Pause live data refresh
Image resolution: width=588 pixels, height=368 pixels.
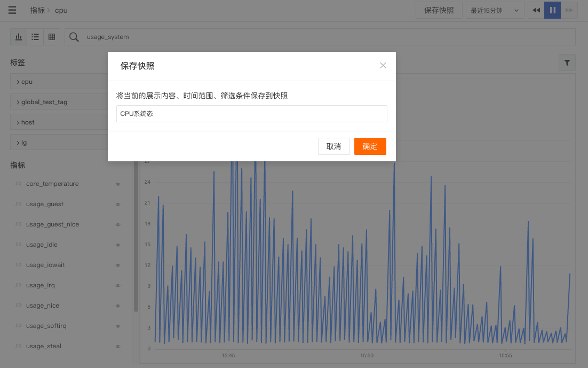point(552,10)
